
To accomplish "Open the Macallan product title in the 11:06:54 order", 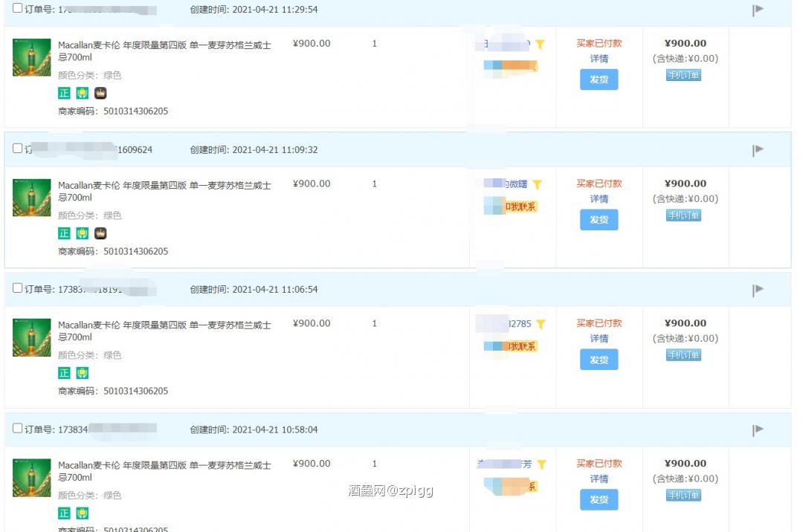I will click(164, 331).
